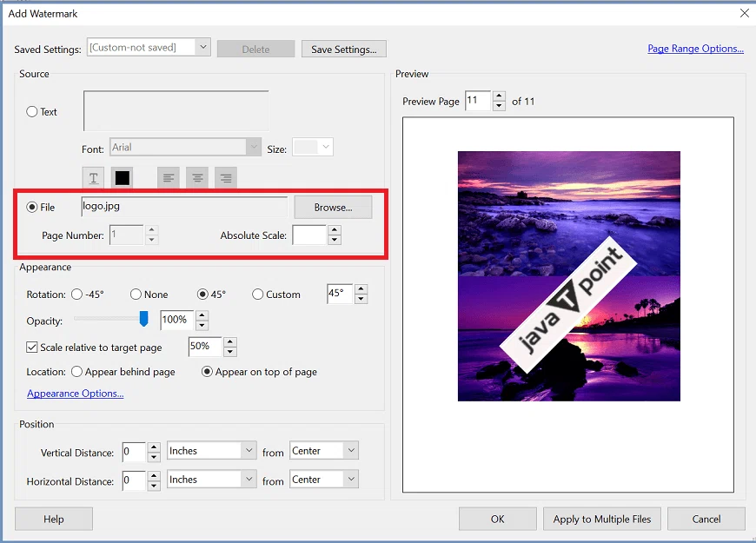This screenshot has height=543, width=756.
Task: Decrease the Page Number value
Action: pos(151,240)
